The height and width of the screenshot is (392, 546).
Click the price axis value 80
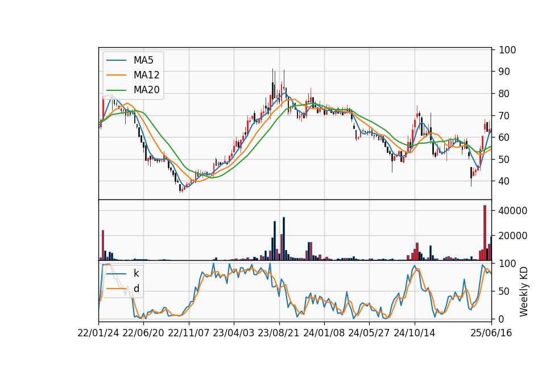pos(504,94)
